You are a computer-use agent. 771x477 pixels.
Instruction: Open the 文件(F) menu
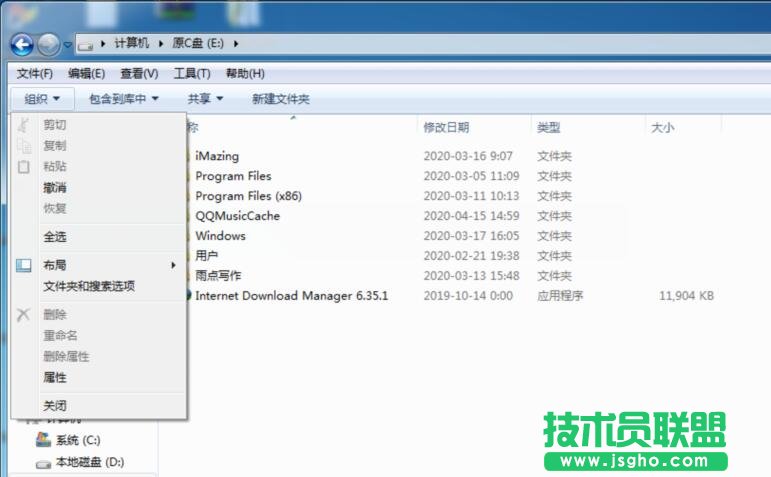point(34,74)
